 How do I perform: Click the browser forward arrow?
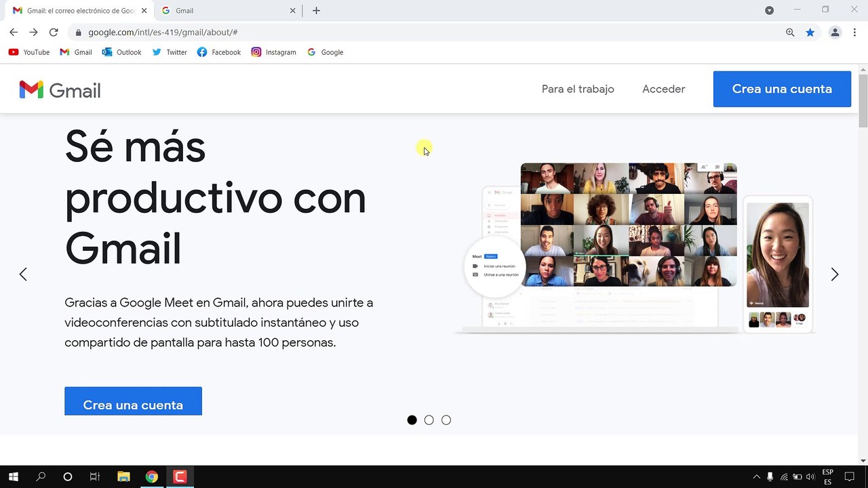point(33,32)
